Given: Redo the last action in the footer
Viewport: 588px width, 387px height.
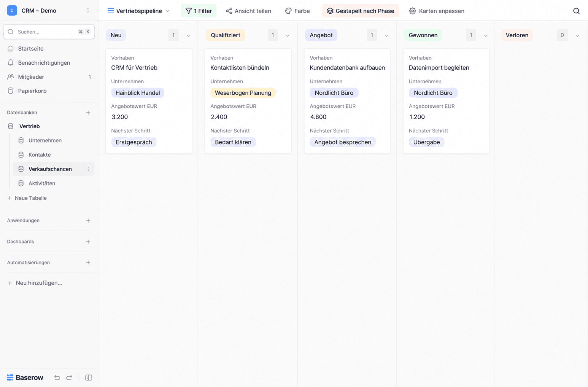Looking at the screenshot, I should (x=69, y=377).
